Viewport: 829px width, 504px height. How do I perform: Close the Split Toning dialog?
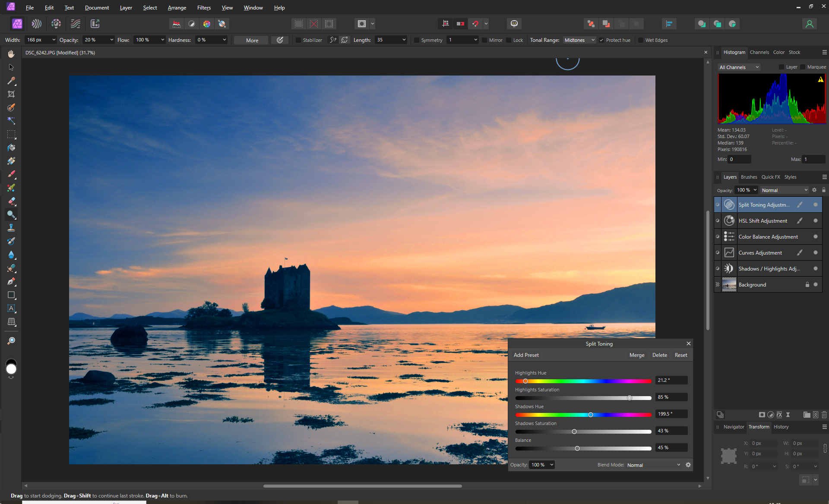coord(689,343)
